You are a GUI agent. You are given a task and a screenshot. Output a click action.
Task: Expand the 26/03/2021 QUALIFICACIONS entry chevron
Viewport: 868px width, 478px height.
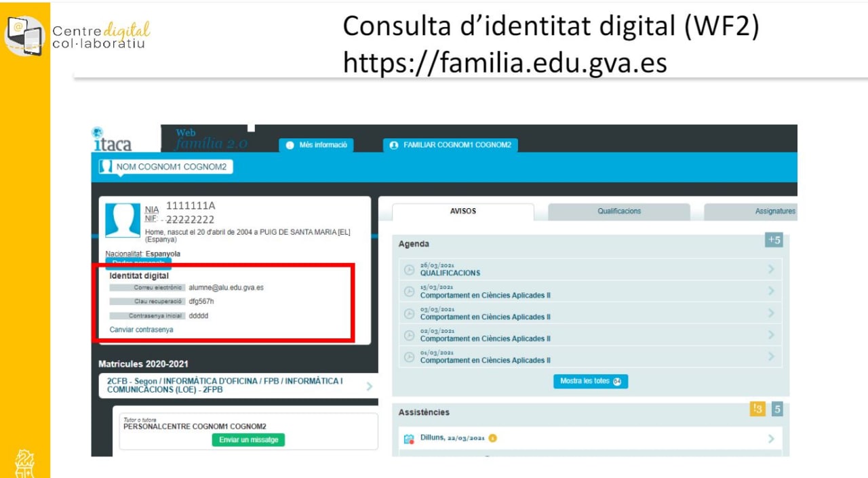point(771,269)
